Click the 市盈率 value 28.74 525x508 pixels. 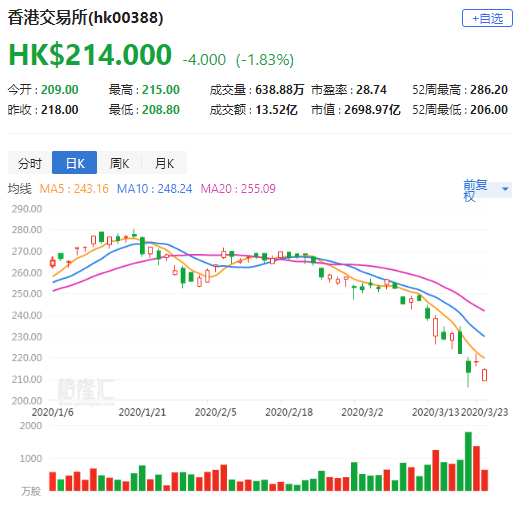pos(371,90)
